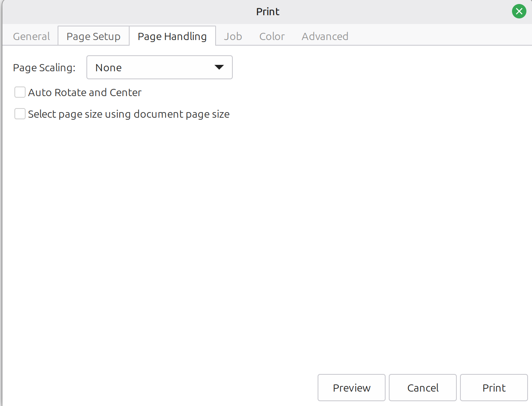Screen dimensions: 532x406
Task: Open the Page Scaling dropdown
Action: 160,67
